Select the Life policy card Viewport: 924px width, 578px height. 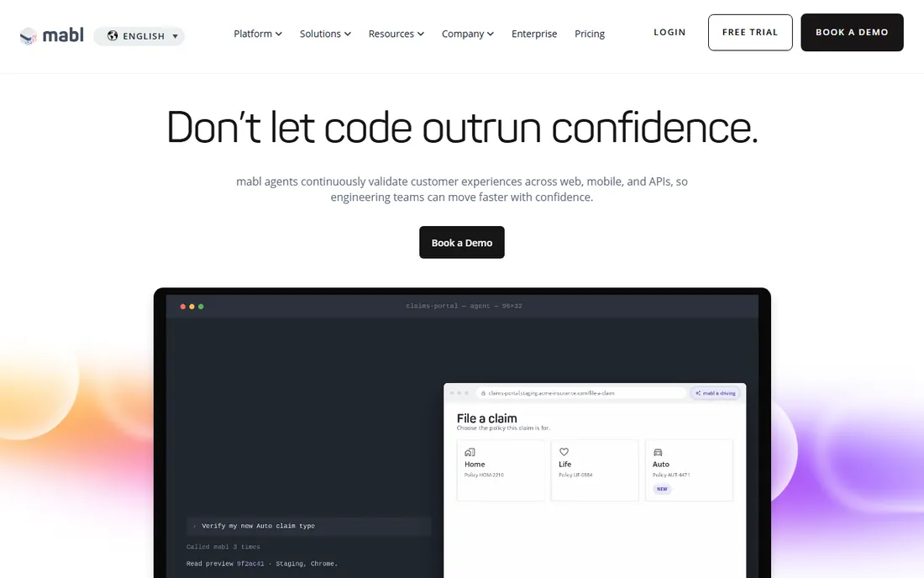[595, 470]
